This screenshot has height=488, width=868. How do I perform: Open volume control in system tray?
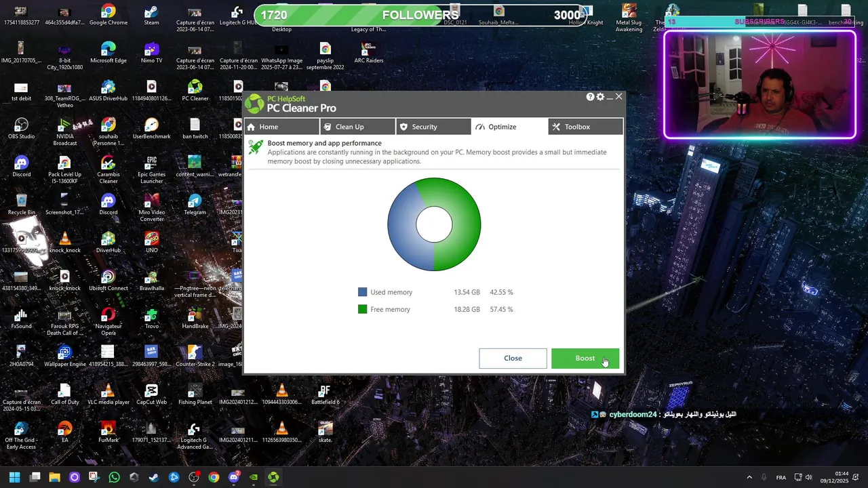coord(808,477)
